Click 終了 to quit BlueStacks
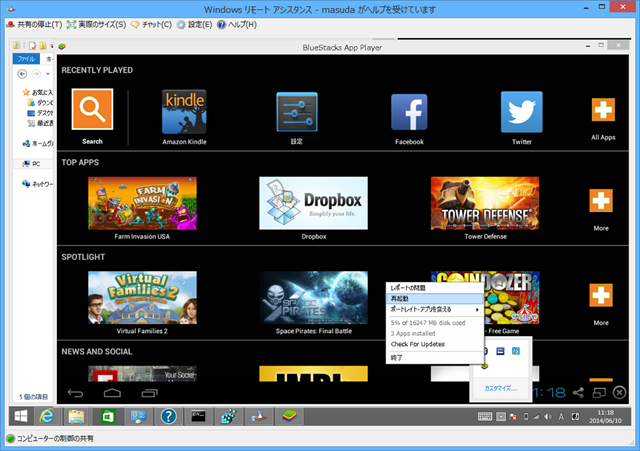 [x=398, y=356]
